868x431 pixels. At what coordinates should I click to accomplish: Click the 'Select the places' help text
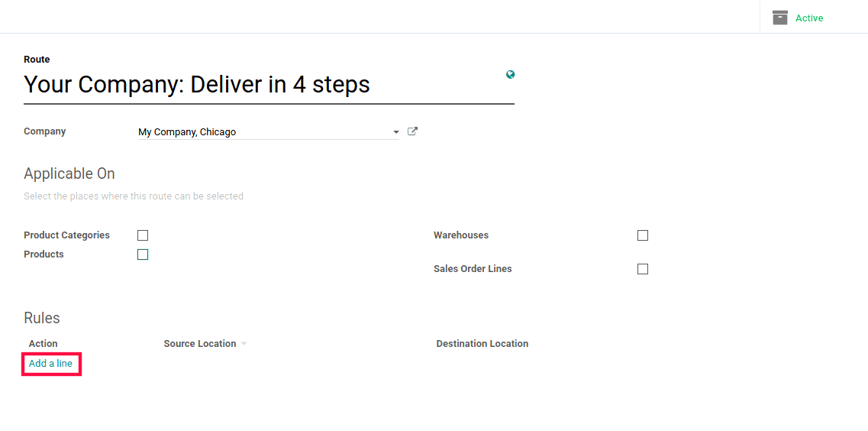pyautogui.click(x=134, y=196)
